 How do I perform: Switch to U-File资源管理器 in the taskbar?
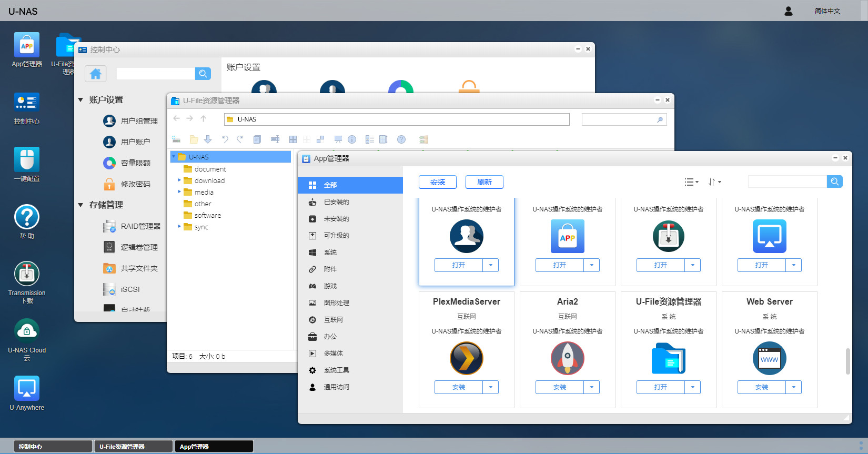tap(134, 447)
